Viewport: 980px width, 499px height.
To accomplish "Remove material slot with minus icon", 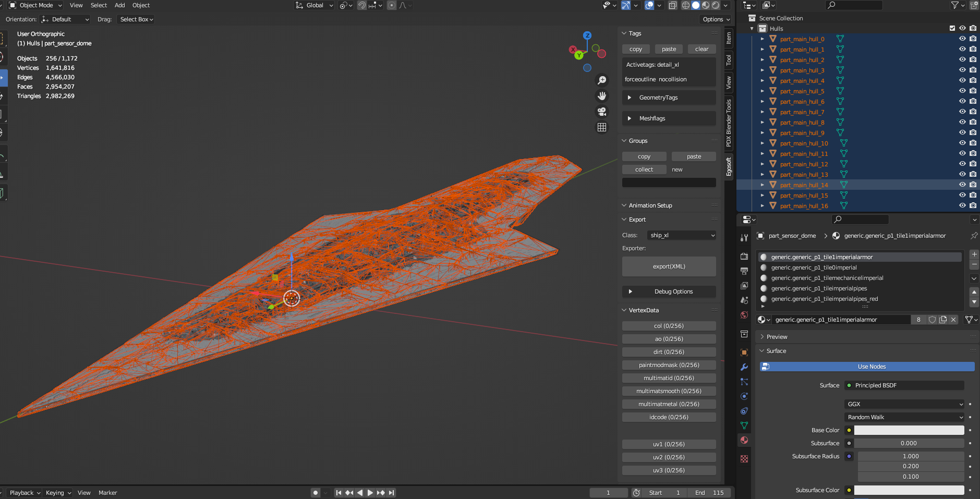I will (x=974, y=264).
